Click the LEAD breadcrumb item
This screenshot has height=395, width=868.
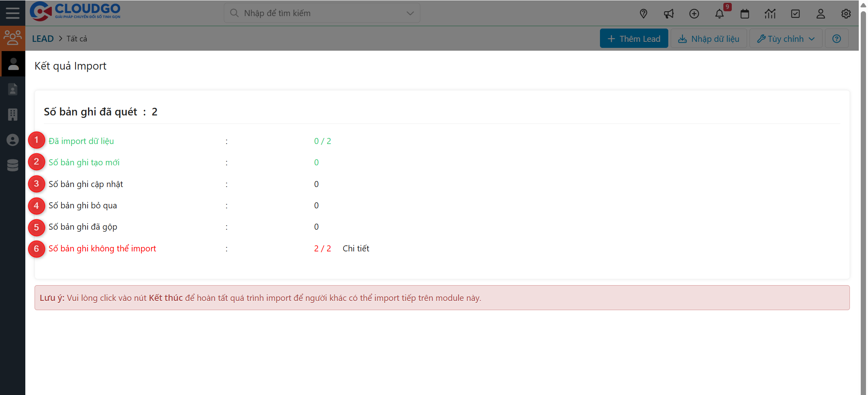tap(43, 38)
